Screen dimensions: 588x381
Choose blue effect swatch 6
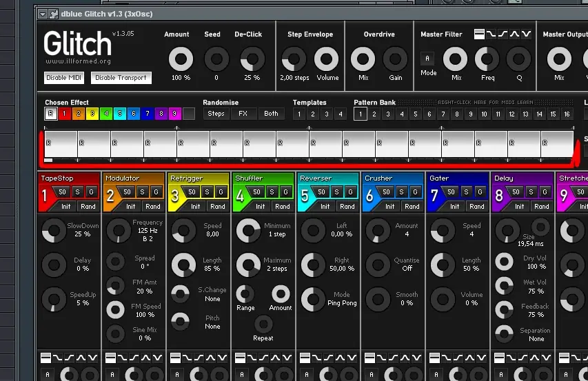(x=134, y=114)
